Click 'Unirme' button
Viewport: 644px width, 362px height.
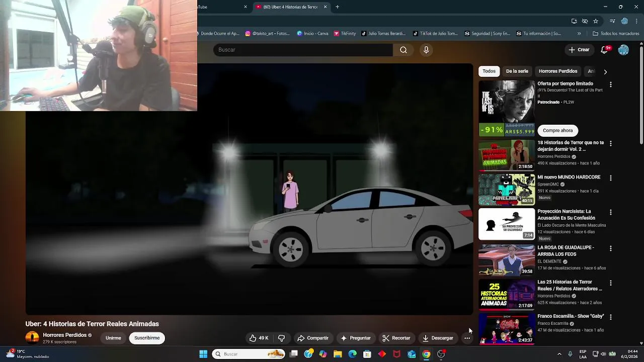tap(113, 338)
